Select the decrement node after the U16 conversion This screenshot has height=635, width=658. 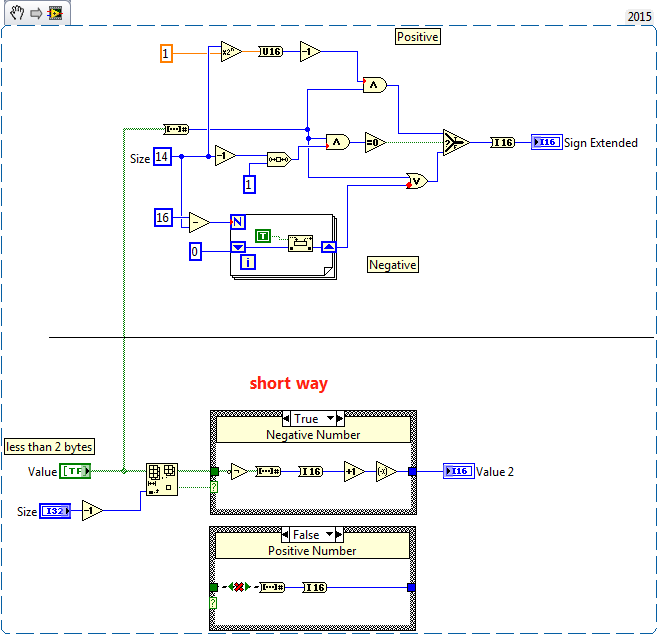click(311, 52)
